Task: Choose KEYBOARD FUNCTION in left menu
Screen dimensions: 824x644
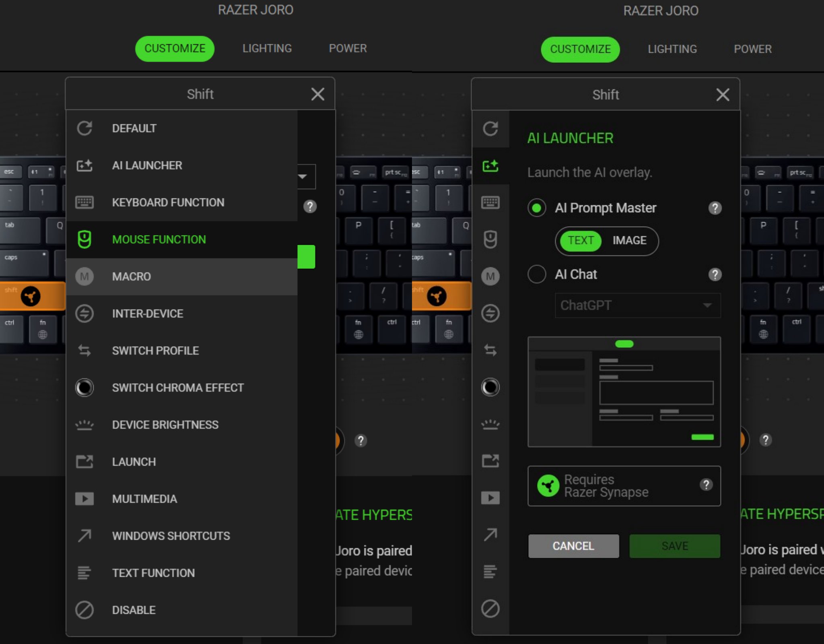Action: coord(182,202)
